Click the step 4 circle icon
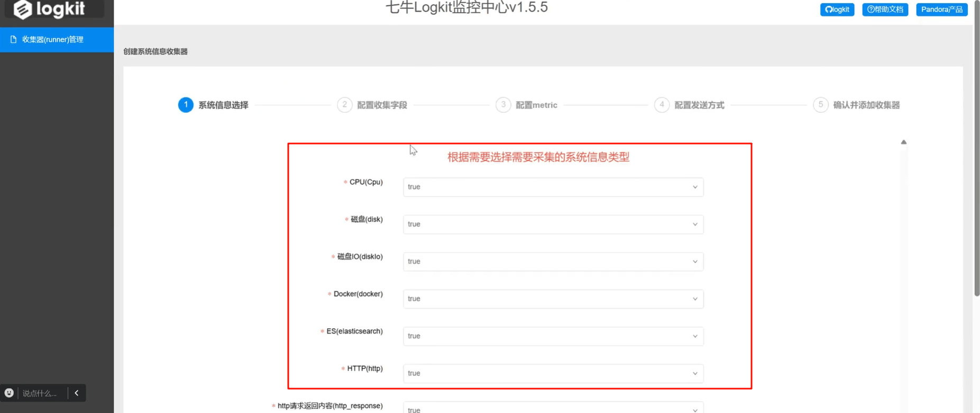This screenshot has height=413, width=980. click(662, 105)
